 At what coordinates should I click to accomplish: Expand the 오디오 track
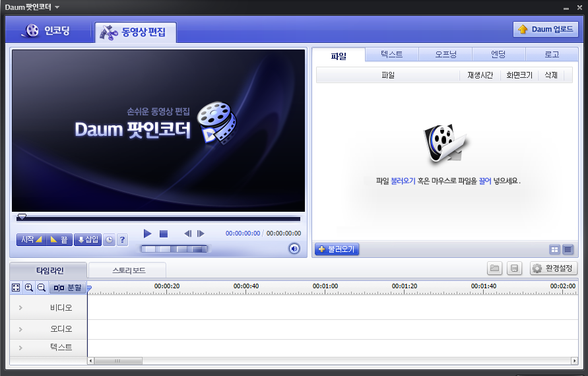[x=20, y=329]
